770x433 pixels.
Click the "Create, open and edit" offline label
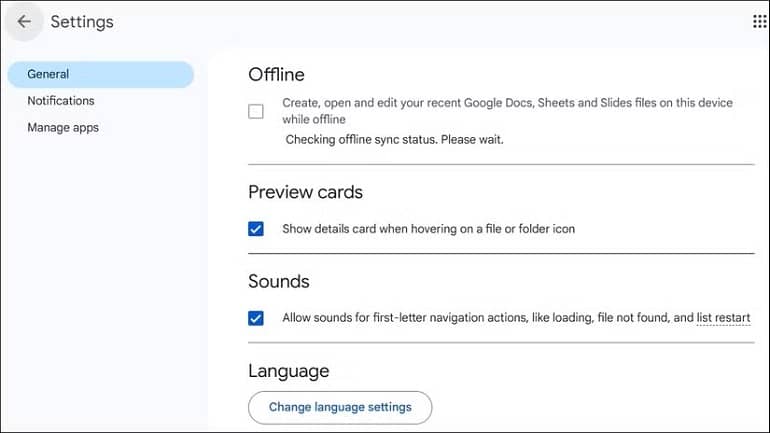coord(507,111)
